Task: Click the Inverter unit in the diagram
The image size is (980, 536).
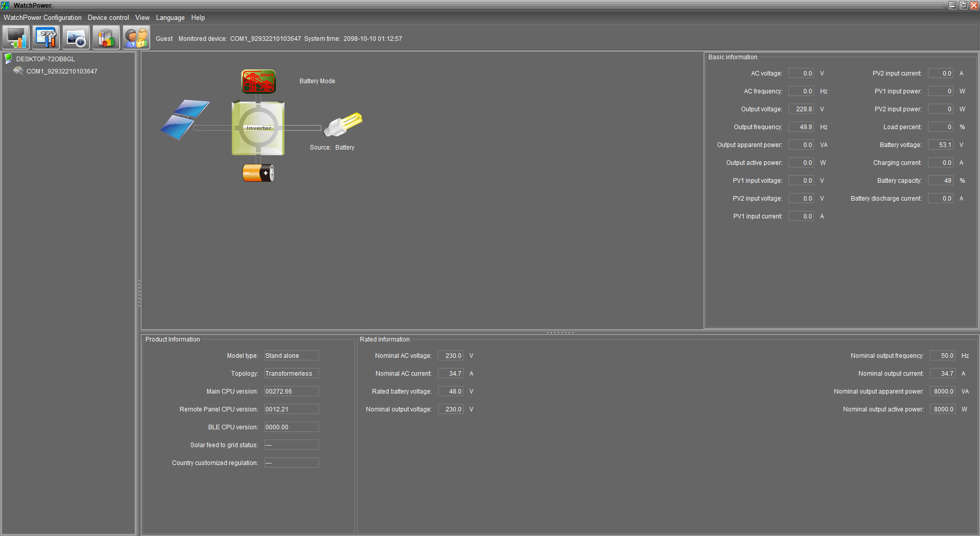Action: coord(258,128)
